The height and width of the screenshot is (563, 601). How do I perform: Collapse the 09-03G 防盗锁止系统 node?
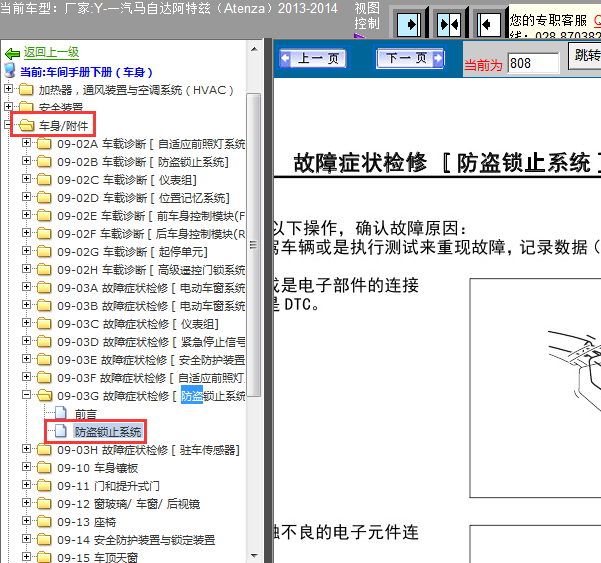pyautogui.click(x=26, y=395)
